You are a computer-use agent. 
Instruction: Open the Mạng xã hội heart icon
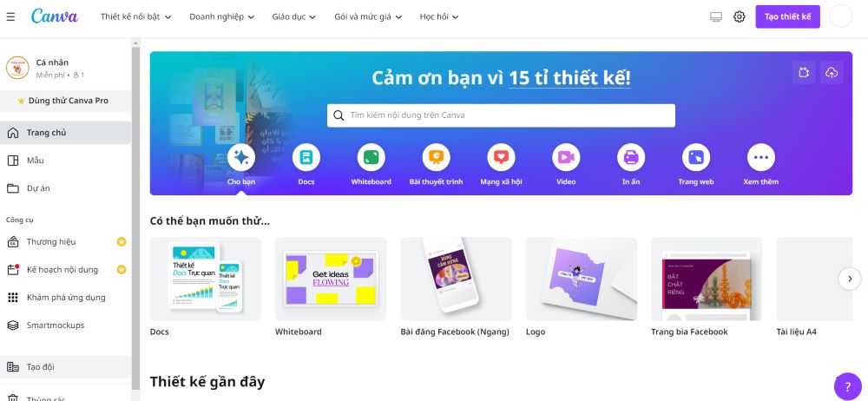click(x=501, y=158)
